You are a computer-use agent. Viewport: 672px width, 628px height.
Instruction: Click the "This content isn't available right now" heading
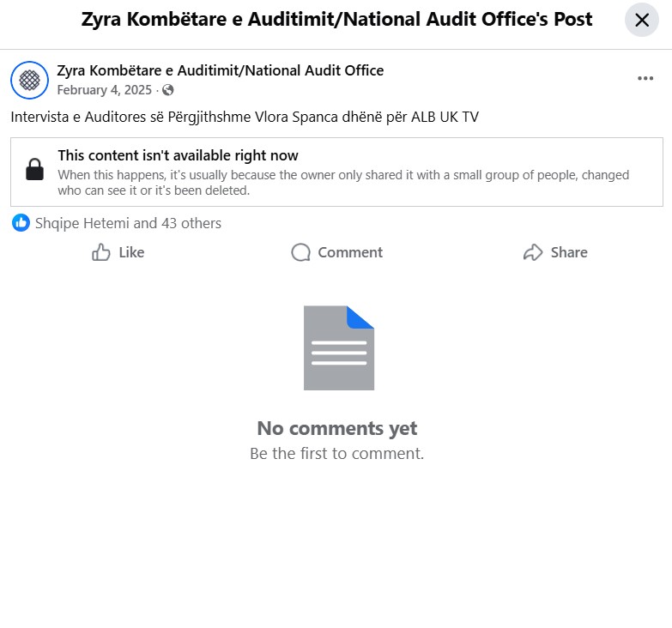point(178,155)
